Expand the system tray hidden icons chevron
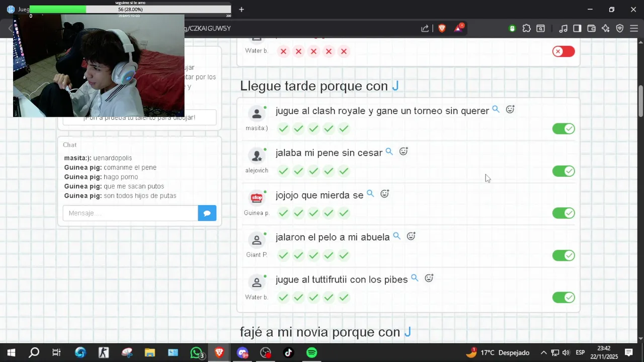This screenshot has width=644, height=362. pos(543,352)
